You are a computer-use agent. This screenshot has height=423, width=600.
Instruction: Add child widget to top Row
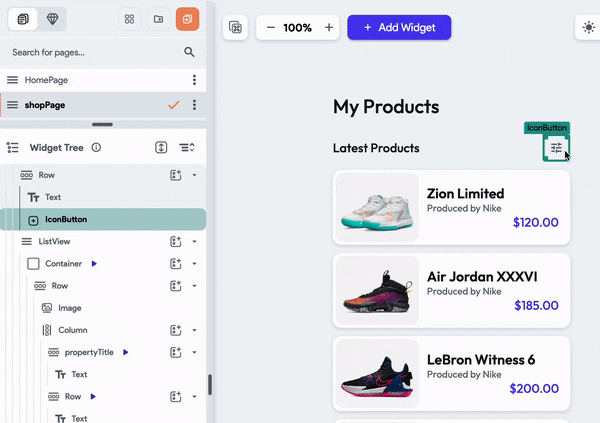click(x=176, y=175)
